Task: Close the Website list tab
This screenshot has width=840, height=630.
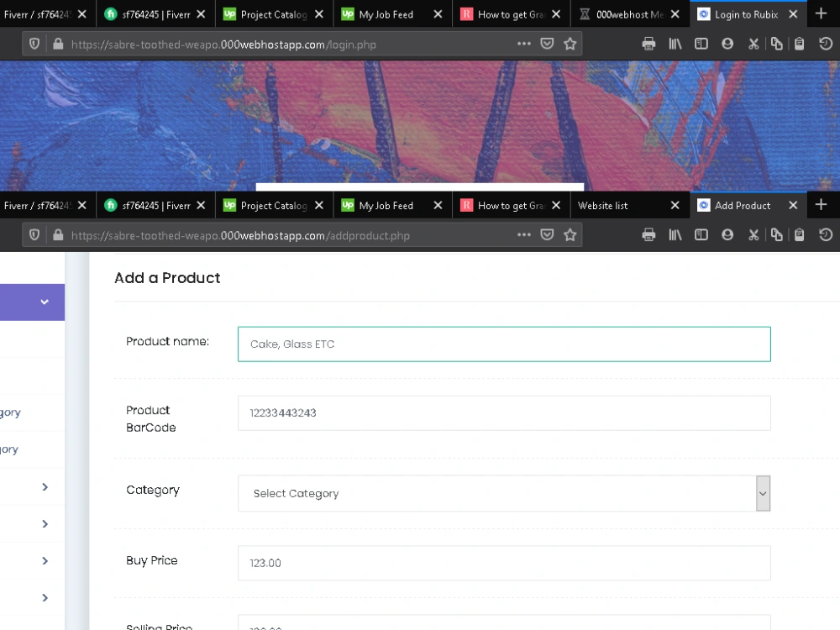Action: (x=675, y=206)
